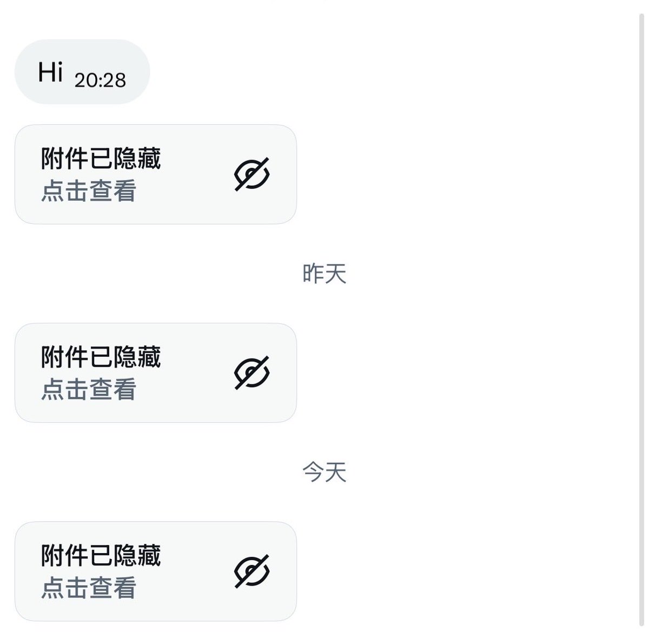
Task: Select 附件已隐藏 title under the 昨天 label
Action: 101,357
